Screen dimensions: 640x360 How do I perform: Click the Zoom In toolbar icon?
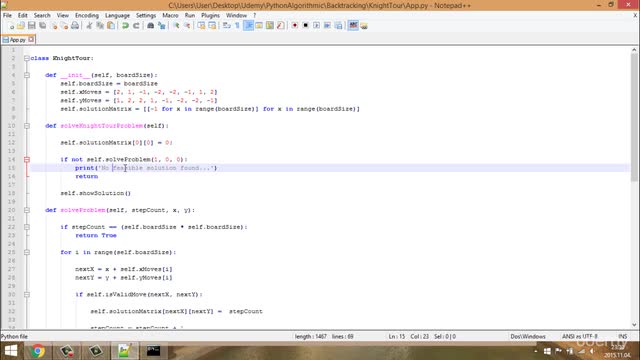(x=176, y=25)
